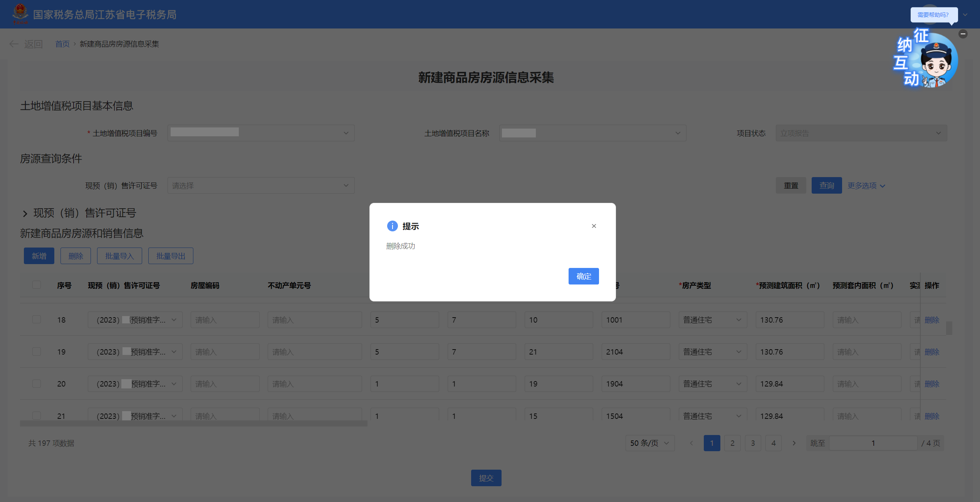Click the horizontal table scrollbar
Image resolution: width=980 pixels, height=502 pixels.
click(193, 423)
